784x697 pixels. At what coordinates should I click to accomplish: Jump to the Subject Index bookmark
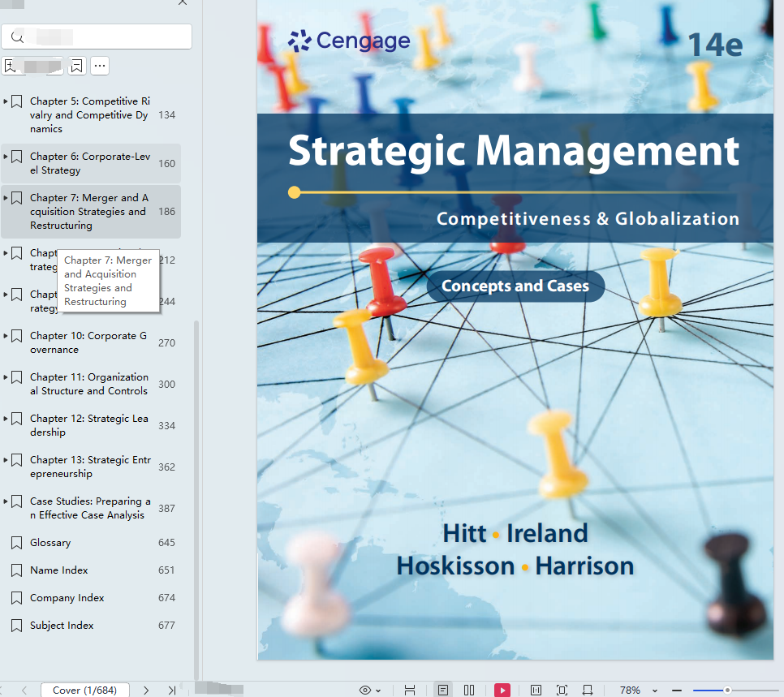point(62,625)
